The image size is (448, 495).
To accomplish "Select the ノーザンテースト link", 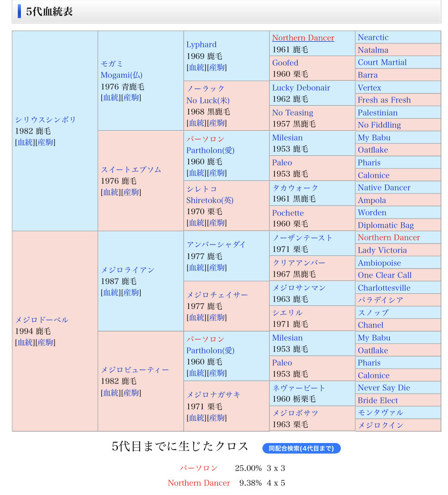I will (302, 237).
